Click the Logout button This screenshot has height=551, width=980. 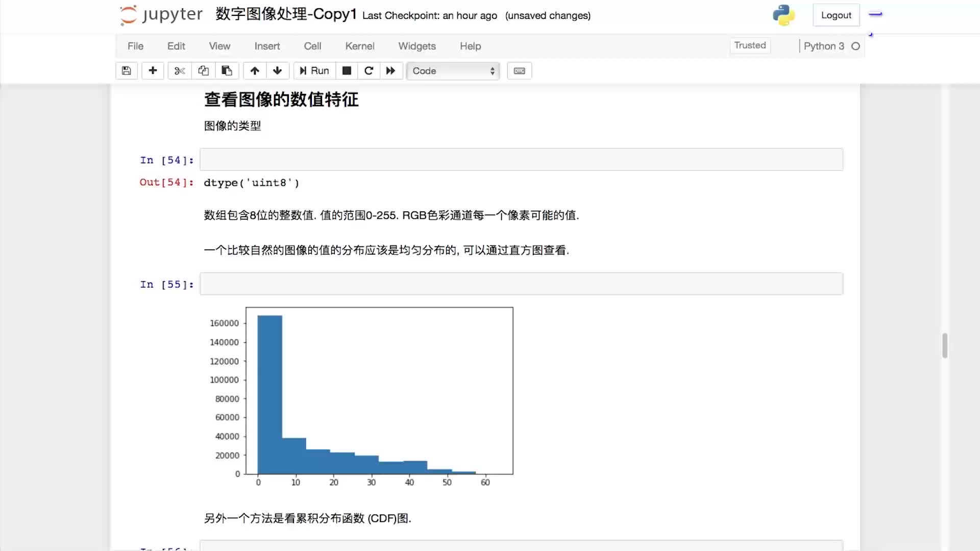[x=836, y=15]
